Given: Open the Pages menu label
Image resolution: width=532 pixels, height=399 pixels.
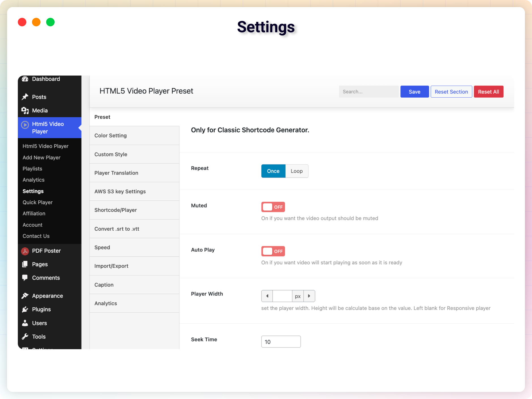Looking at the screenshot, I should [x=40, y=264].
